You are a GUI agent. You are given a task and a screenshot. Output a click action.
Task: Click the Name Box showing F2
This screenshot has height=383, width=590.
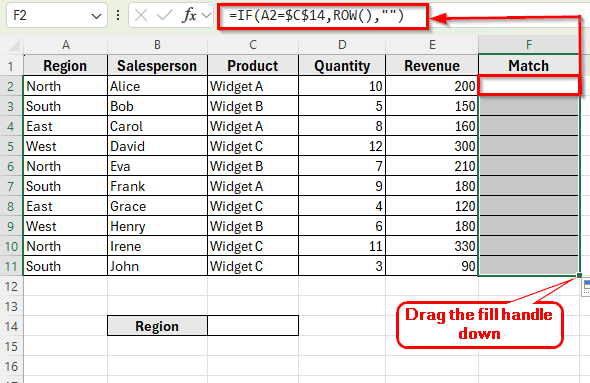tap(56, 15)
